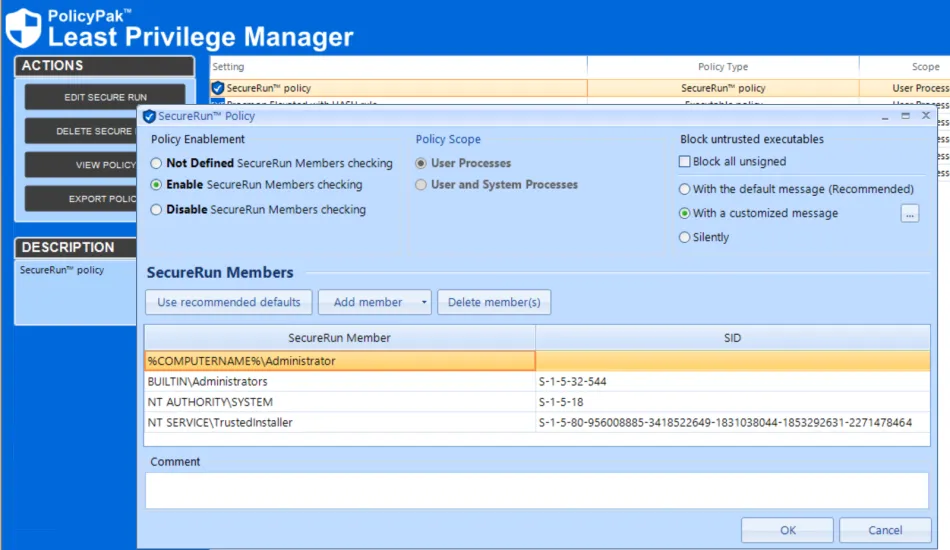The image size is (950, 550).
Task: Click Delete member(s) button
Action: (x=494, y=302)
